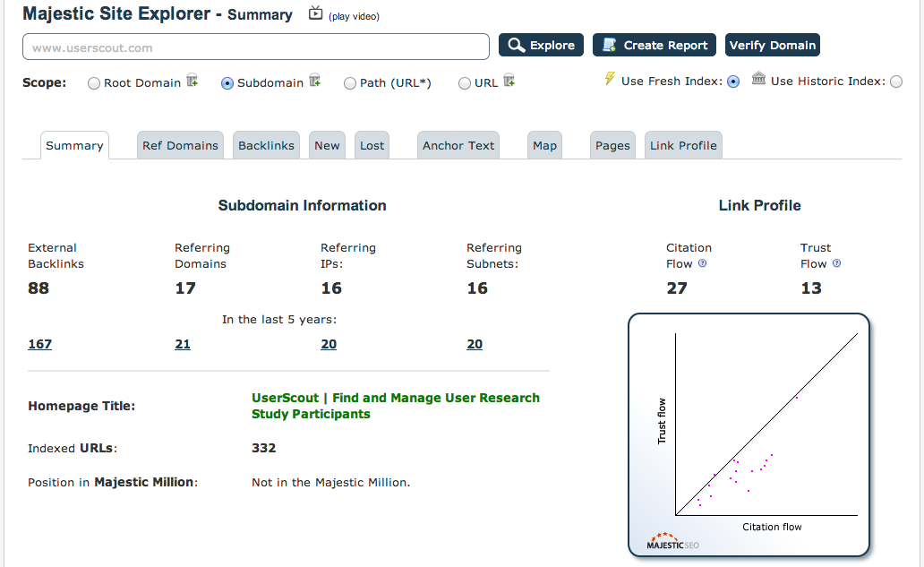Click the Historic Index building icon
This screenshot has width=924, height=567.
click(759, 79)
